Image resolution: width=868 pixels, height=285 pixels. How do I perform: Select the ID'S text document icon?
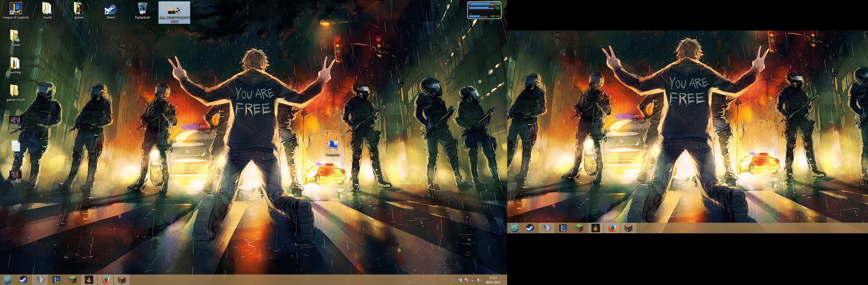[16, 148]
